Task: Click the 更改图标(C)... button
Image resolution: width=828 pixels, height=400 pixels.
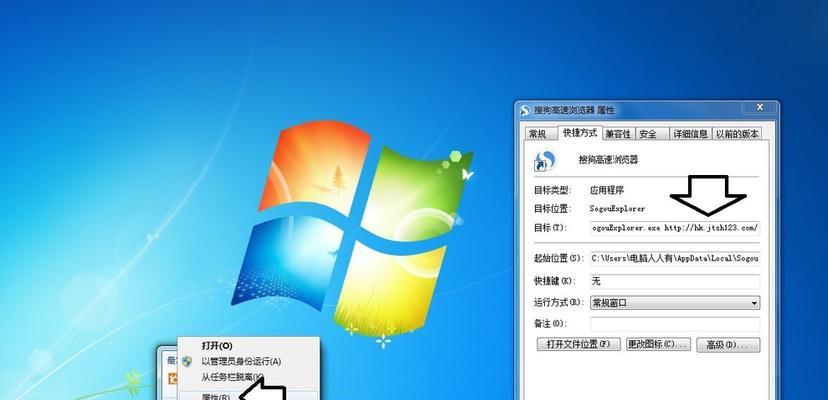Action: point(658,345)
